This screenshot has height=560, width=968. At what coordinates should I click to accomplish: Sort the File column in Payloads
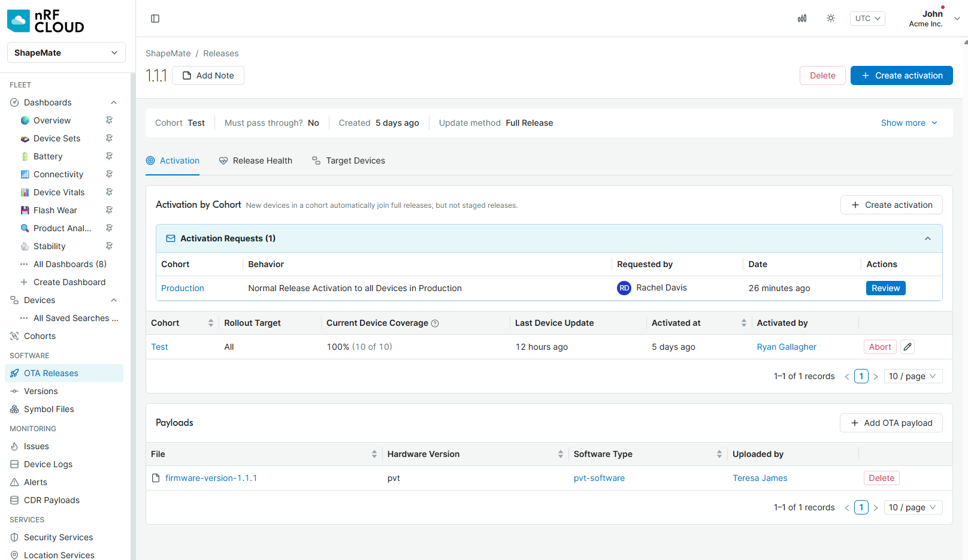[374, 454]
